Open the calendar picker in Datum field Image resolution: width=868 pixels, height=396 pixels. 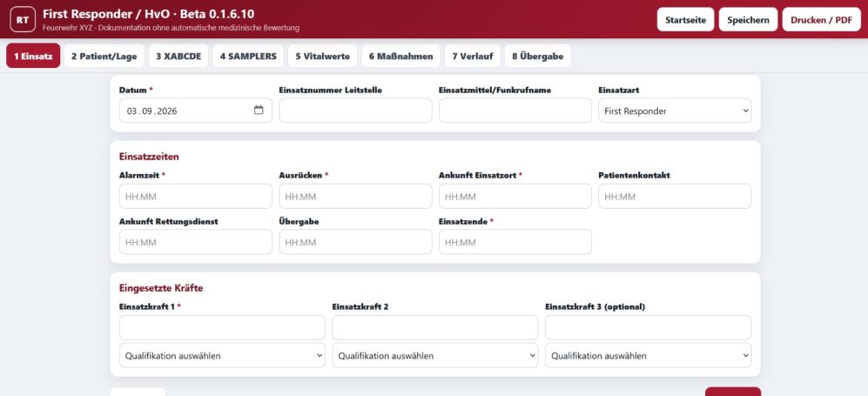pos(259,110)
